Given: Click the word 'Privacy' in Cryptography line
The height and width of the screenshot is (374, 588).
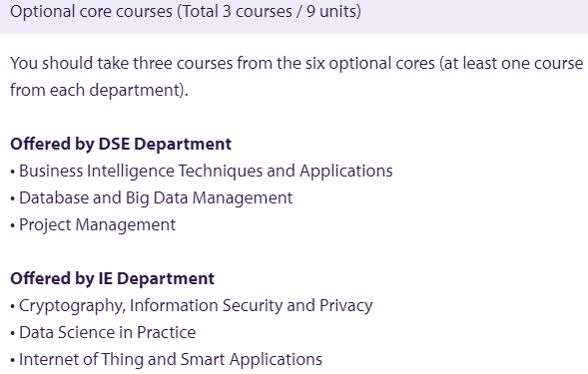Looking at the screenshot, I should pos(346,306).
